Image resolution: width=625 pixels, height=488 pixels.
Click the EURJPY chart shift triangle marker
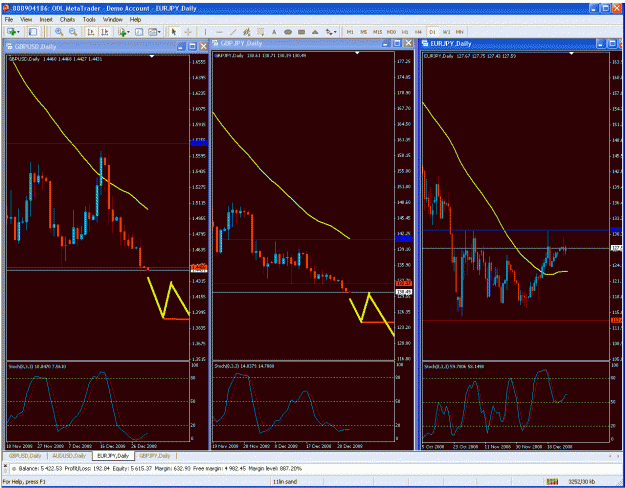point(572,53)
